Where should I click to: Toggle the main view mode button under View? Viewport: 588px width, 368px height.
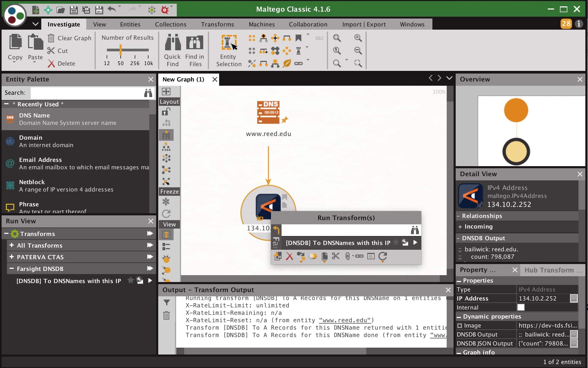tap(166, 235)
